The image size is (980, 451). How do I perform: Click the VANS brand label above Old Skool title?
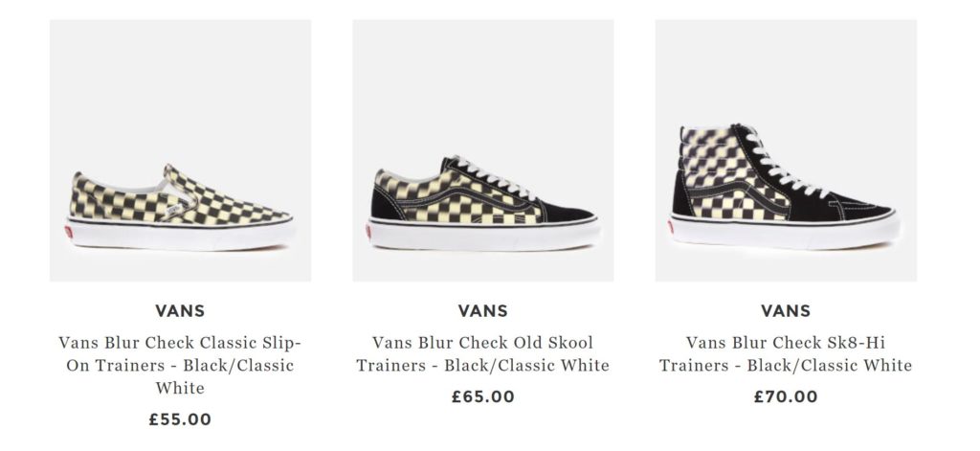pos(482,310)
